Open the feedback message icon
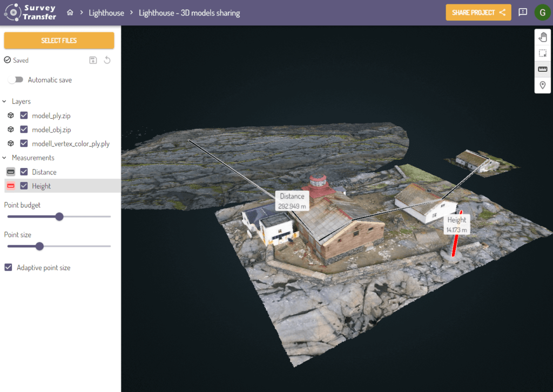Image resolution: width=553 pixels, height=392 pixels. coord(522,12)
